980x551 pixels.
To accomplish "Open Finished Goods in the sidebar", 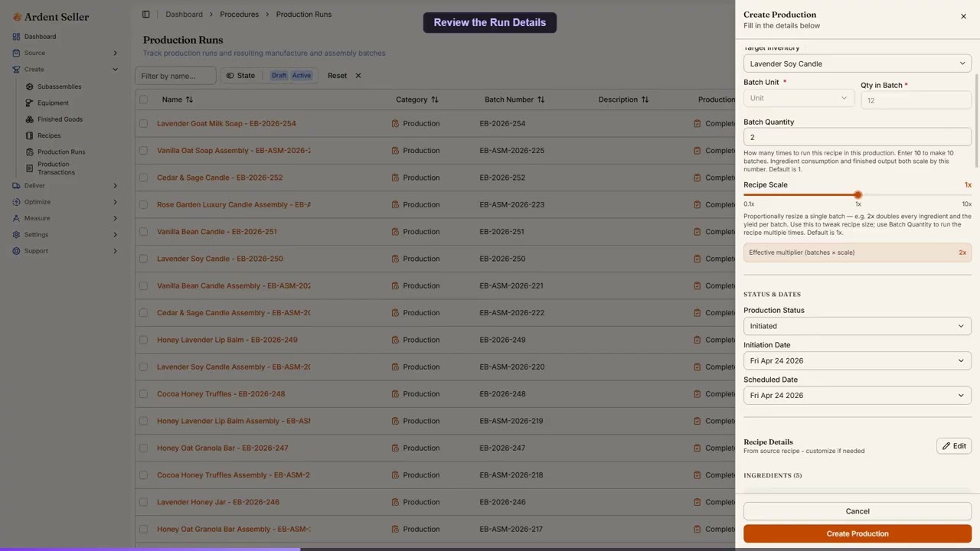I will click(x=60, y=119).
